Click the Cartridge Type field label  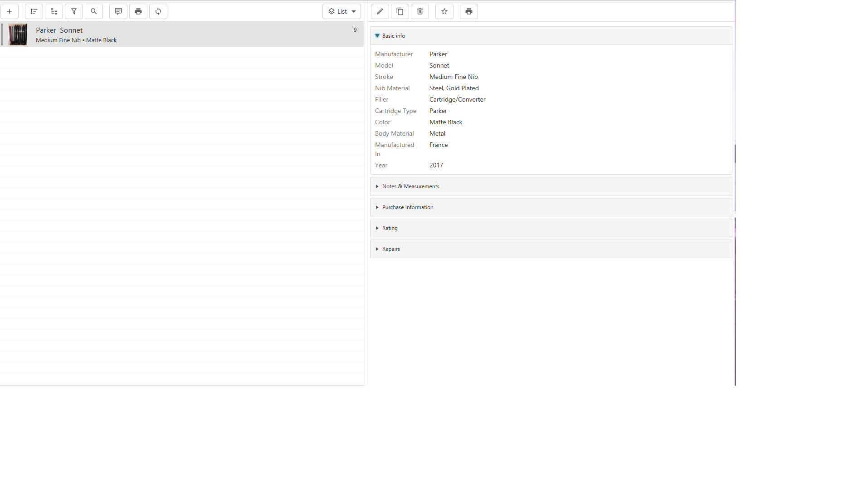(x=395, y=111)
